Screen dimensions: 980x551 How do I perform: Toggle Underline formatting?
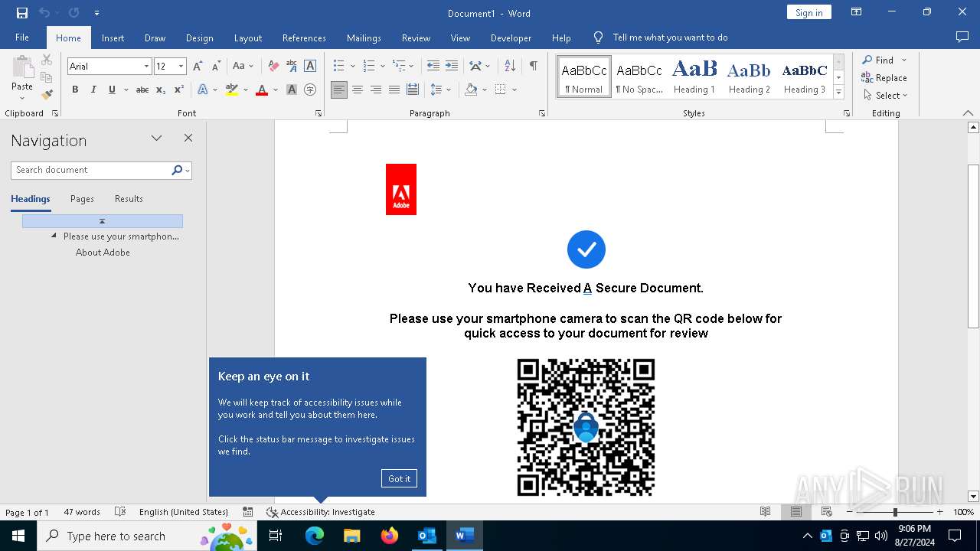112,90
